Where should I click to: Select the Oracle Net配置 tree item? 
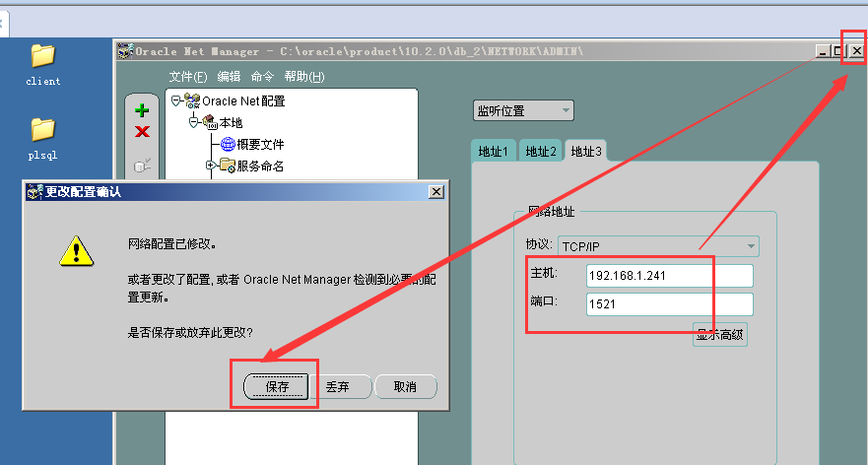pyautogui.click(x=243, y=100)
